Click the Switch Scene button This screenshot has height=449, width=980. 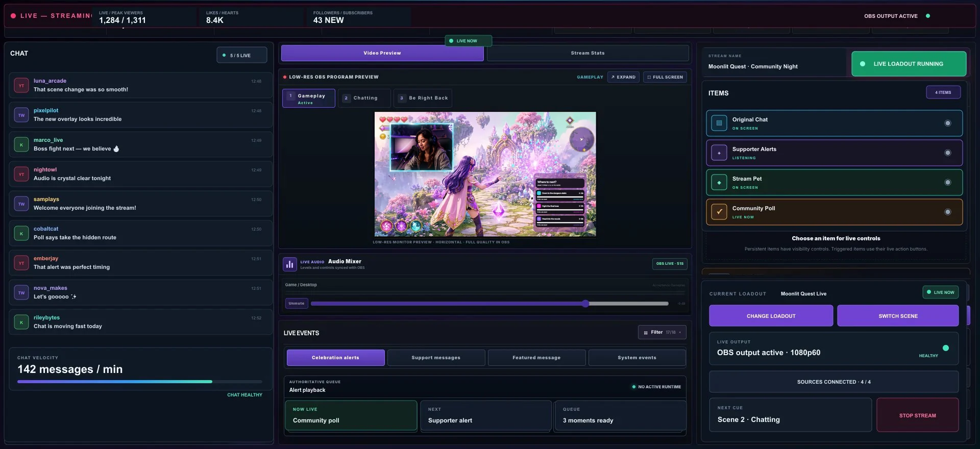click(x=898, y=316)
